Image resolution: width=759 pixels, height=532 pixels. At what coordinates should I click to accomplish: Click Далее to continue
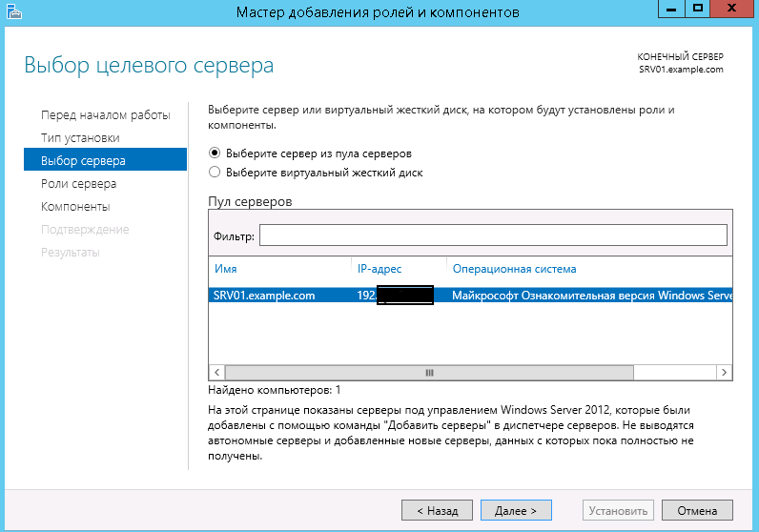pyautogui.click(x=516, y=510)
